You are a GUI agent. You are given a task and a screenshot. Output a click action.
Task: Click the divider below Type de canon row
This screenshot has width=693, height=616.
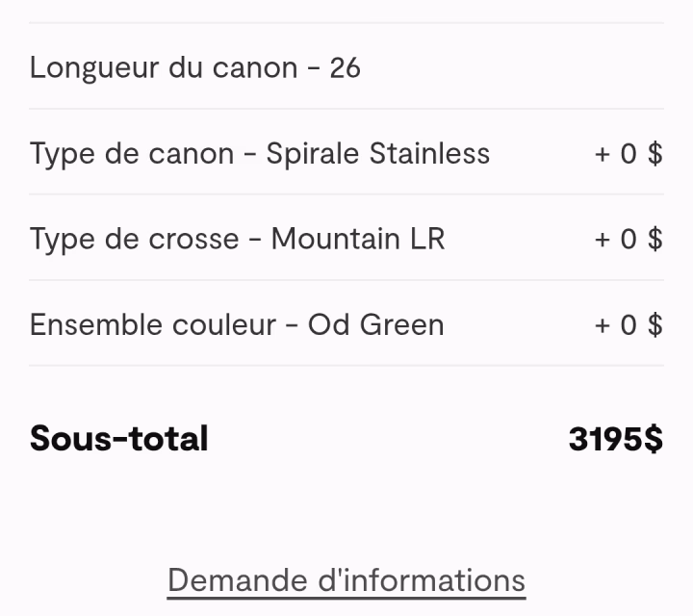click(346, 194)
